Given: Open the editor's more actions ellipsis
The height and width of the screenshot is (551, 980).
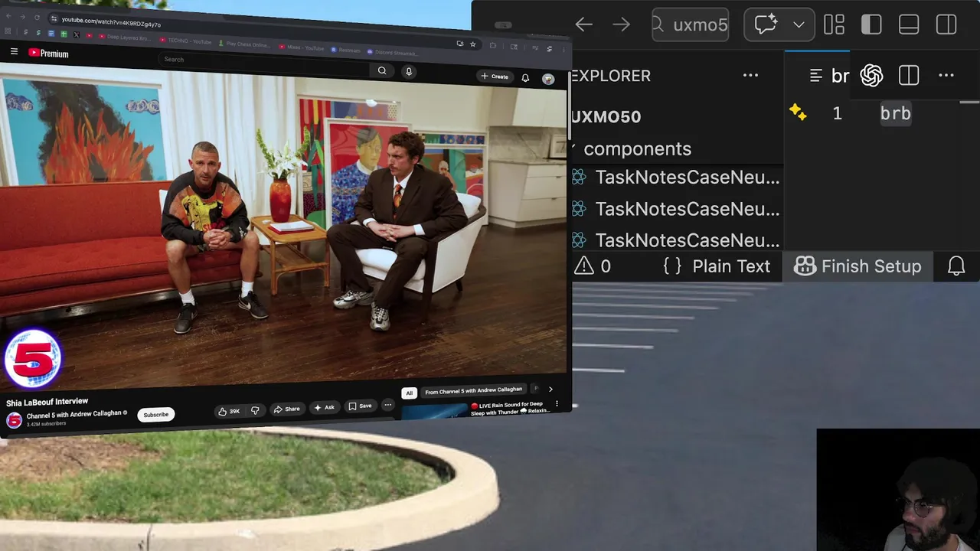Looking at the screenshot, I should click(946, 75).
